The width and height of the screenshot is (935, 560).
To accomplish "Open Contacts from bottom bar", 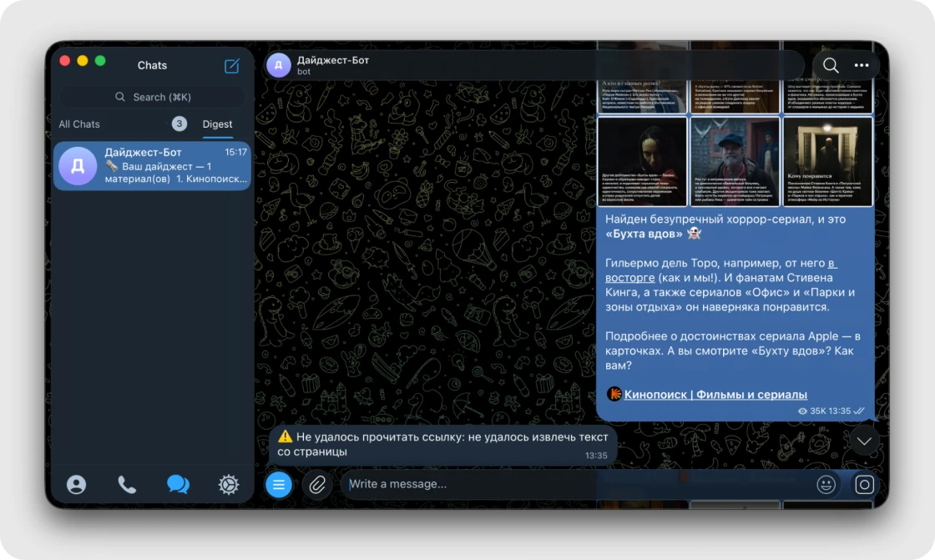I will [x=76, y=484].
